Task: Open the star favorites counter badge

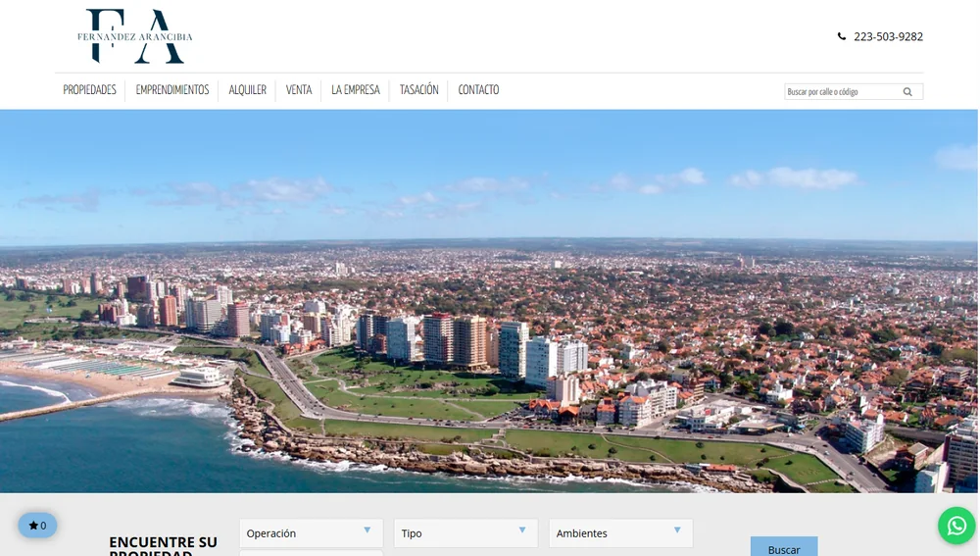Action: [37, 526]
